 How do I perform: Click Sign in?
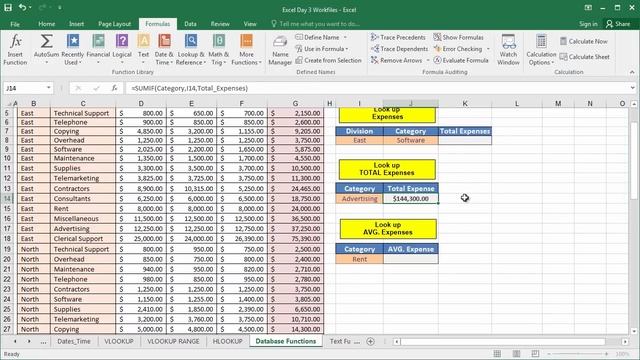tap(588, 24)
